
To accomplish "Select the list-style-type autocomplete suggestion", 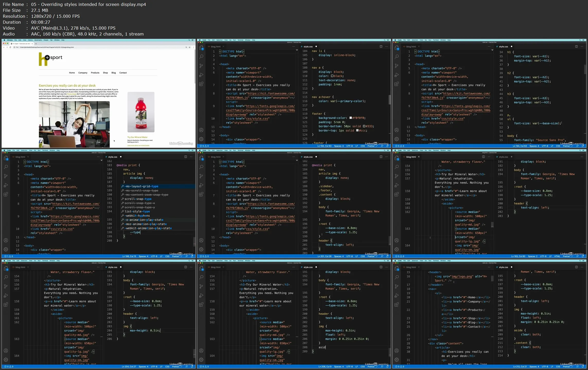I will click(158, 212).
